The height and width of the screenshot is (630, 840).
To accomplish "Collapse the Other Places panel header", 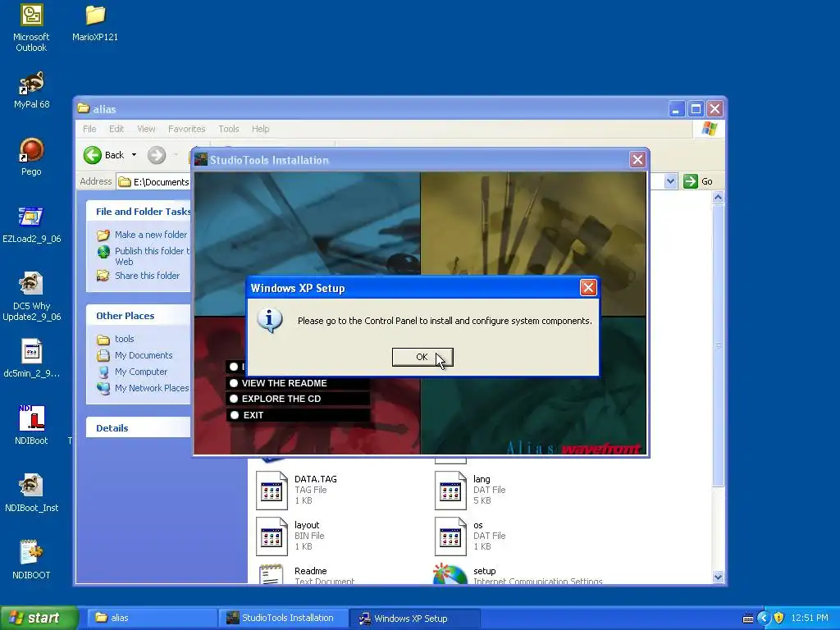I will [x=138, y=316].
